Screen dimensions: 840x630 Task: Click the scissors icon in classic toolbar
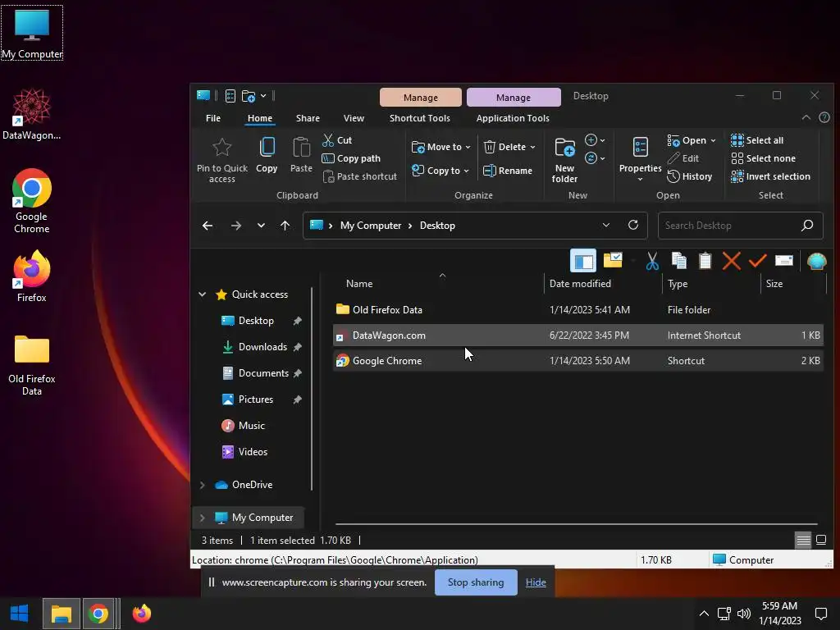click(652, 262)
